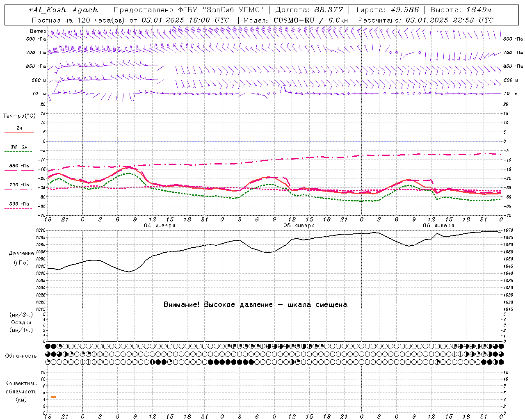Click the computed time 03.01.2025 22:58 UTC
Screen dimensions: 525x420
[450, 20]
